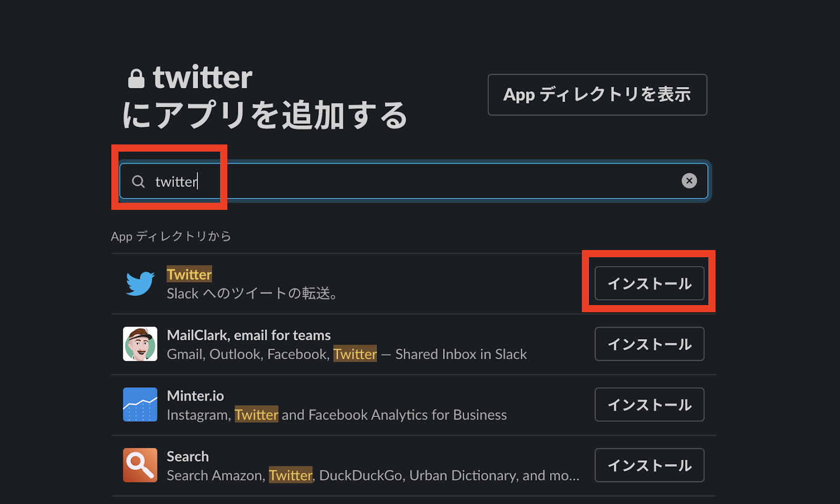Click the MailClark avatar icon

tap(140, 344)
